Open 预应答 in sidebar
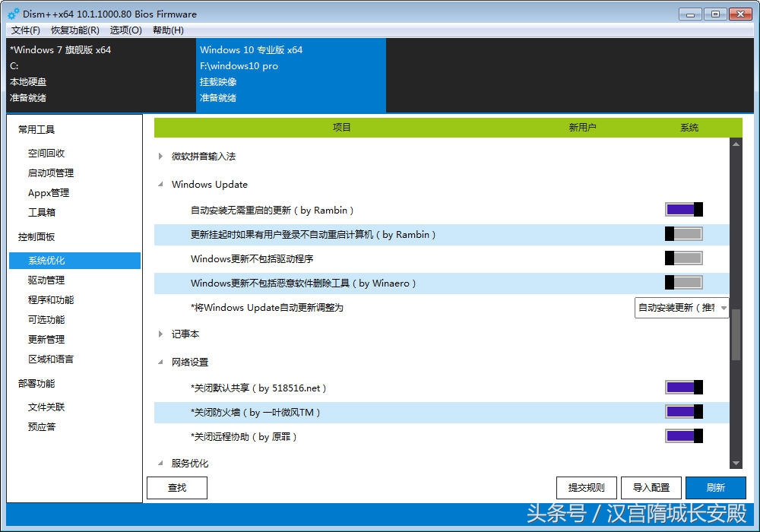 (42, 427)
